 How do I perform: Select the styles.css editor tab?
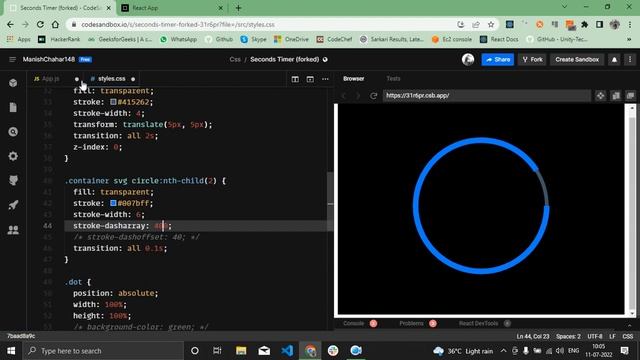click(111, 79)
